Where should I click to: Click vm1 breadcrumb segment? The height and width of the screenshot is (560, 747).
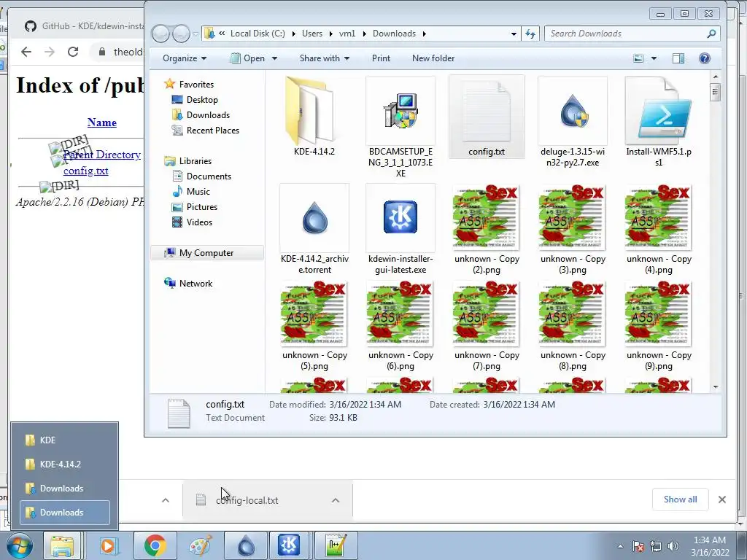[347, 34]
